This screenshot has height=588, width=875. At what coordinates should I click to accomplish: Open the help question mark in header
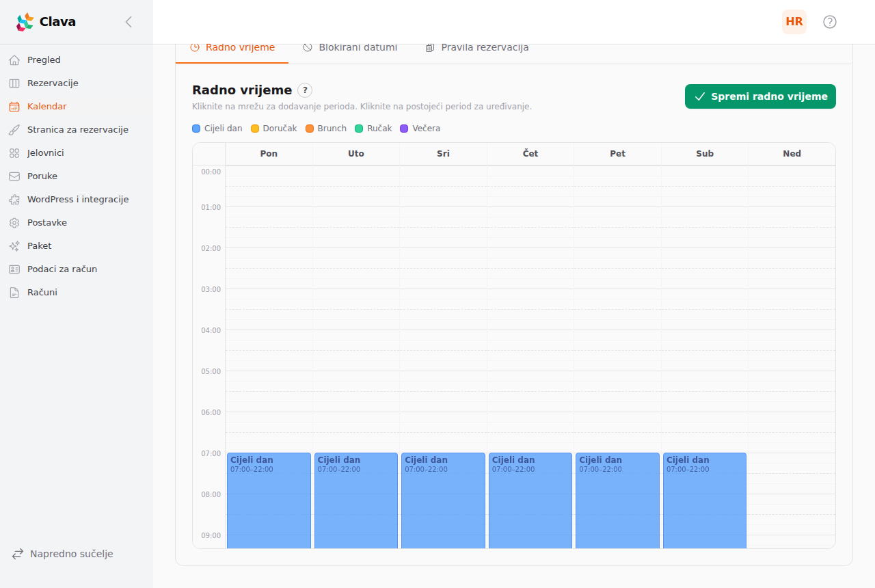830,22
